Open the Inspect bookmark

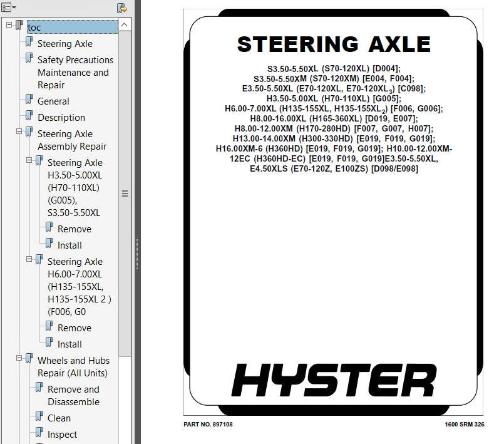pos(62,435)
